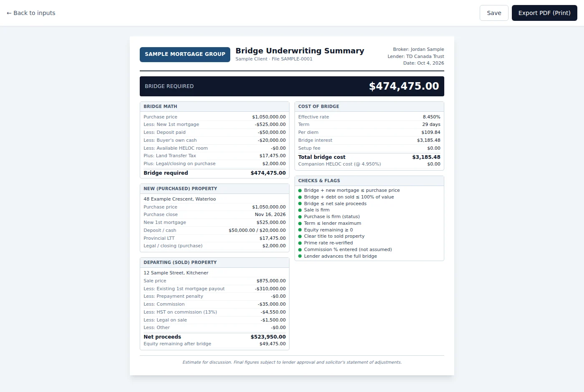Click the Sample Mortgage Group logo badge
This screenshot has width=584, height=392.
tap(185, 54)
